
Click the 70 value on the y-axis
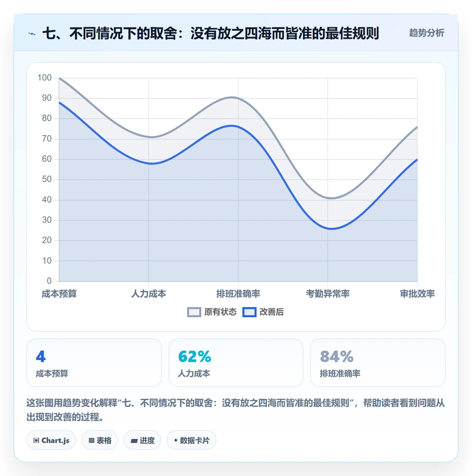tap(47, 139)
